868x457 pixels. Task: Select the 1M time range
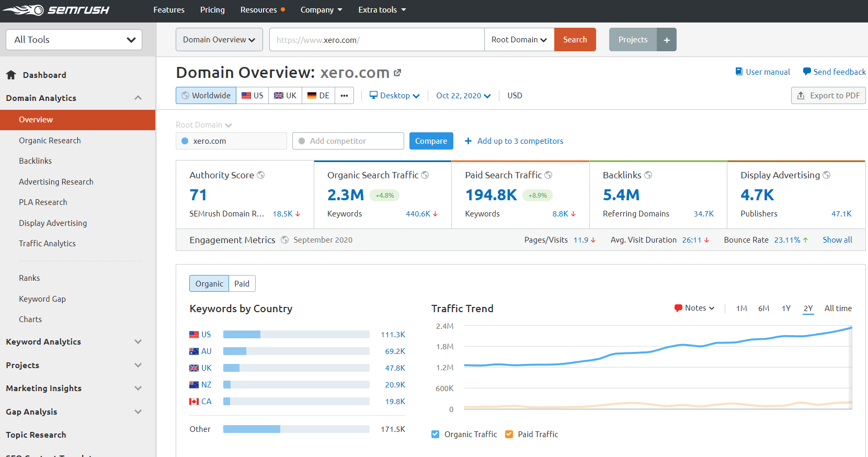coord(741,309)
